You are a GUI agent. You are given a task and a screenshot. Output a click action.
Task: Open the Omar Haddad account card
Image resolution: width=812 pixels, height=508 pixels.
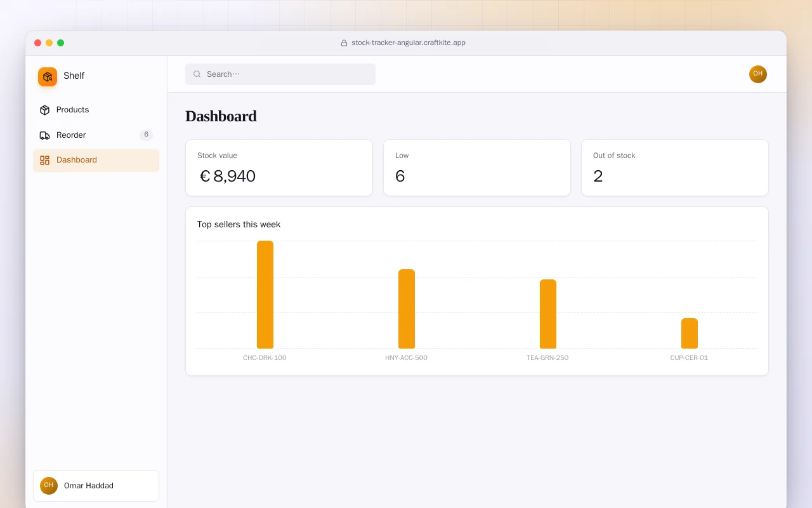coord(96,486)
